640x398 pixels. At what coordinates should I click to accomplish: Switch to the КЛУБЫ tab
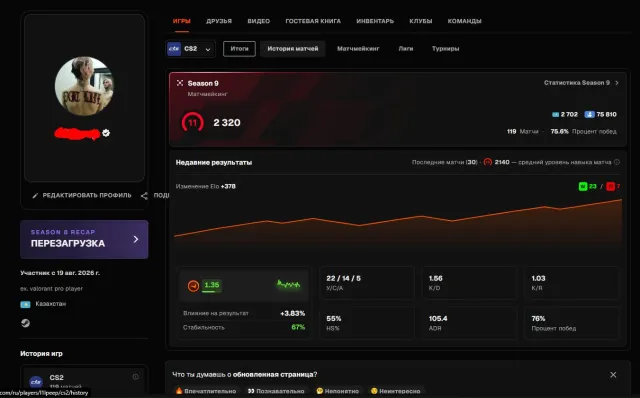(x=421, y=21)
